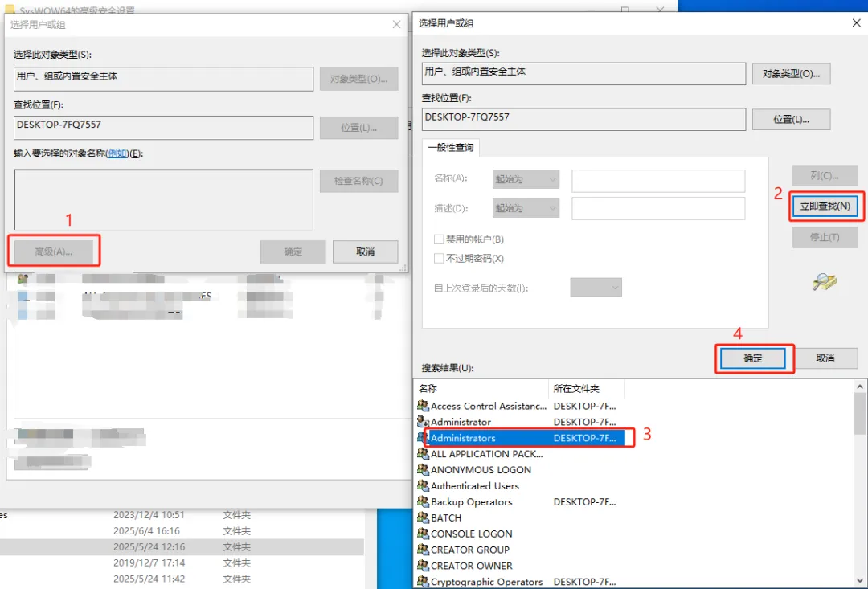
Task: Click 对象类型(O)... in the right dialog
Action: point(791,74)
